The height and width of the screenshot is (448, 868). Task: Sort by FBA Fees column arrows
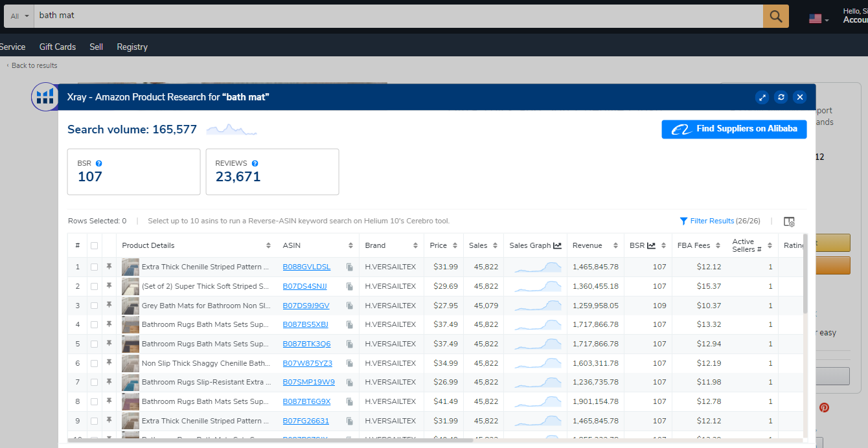pyautogui.click(x=718, y=245)
